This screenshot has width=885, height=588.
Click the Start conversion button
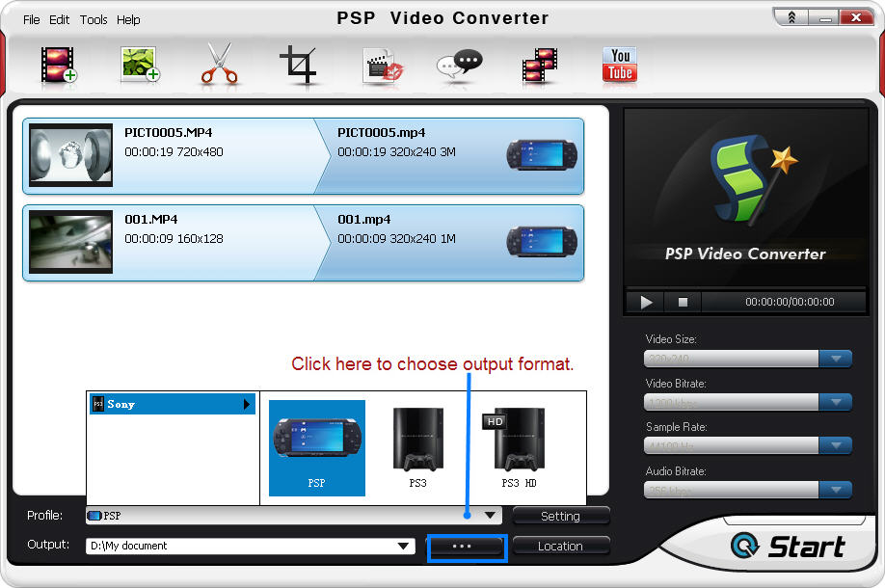(x=788, y=546)
